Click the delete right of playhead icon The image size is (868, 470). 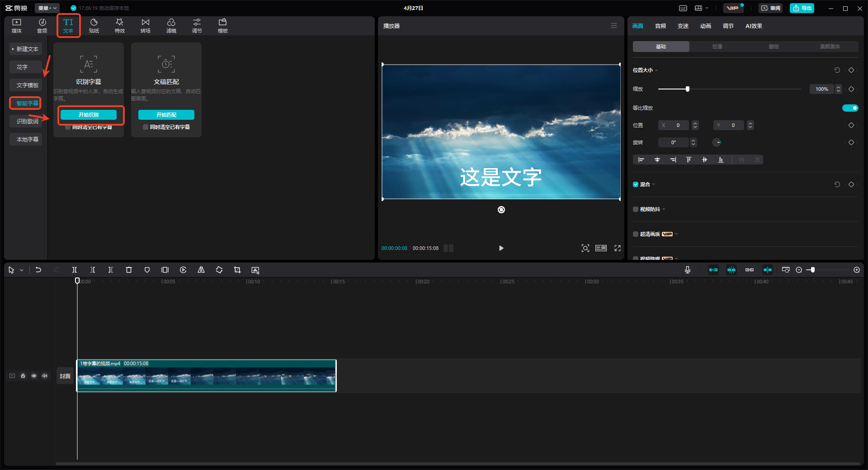point(111,270)
